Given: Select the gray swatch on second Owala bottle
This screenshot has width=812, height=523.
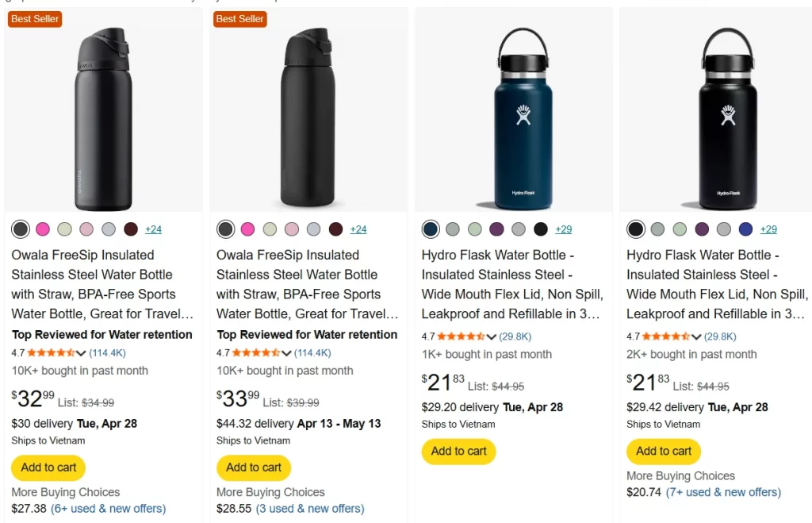Looking at the screenshot, I should tap(314, 229).
